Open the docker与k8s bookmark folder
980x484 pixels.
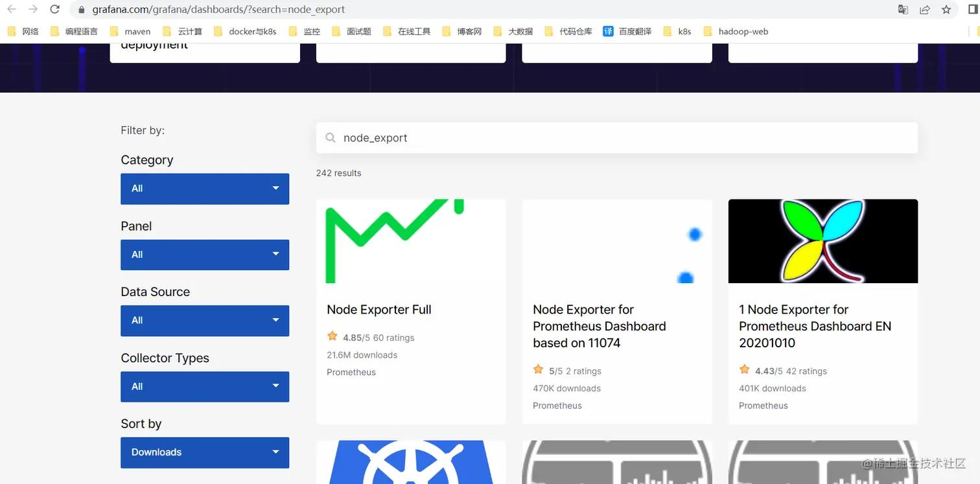(x=245, y=31)
